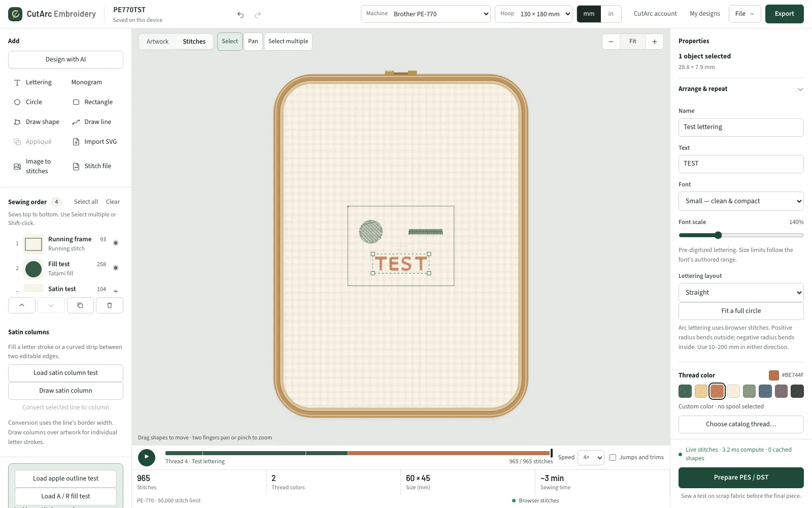Click Design with AI
Screen dimensions: 812x508
click(65, 59)
